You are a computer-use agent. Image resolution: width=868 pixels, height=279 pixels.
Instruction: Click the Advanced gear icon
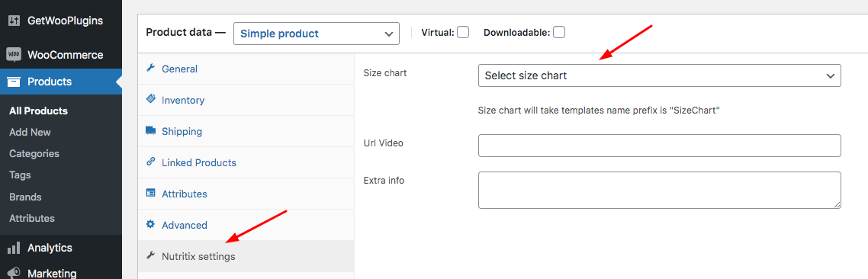click(x=150, y=224)
